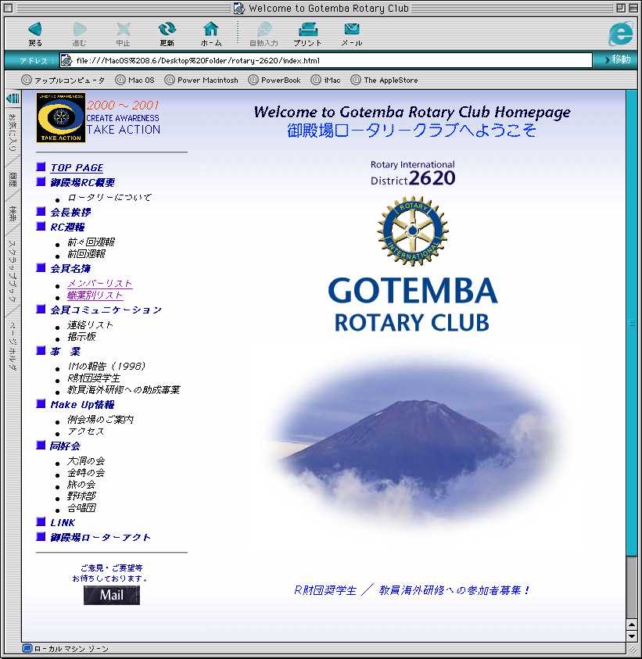Open The AppleStore favorites bar link

point(384,80)
